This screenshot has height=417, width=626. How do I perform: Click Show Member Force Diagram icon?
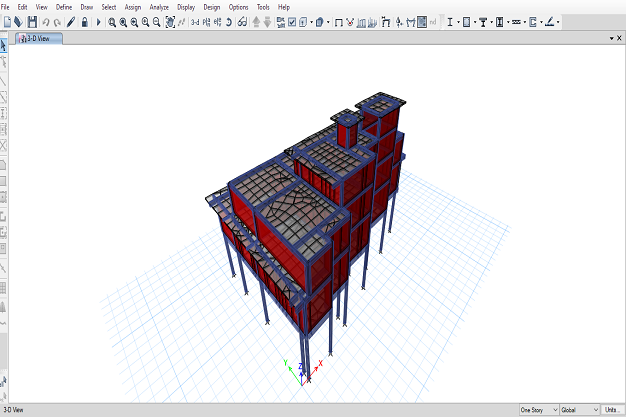pyautogui.click(x=386, y=22)
